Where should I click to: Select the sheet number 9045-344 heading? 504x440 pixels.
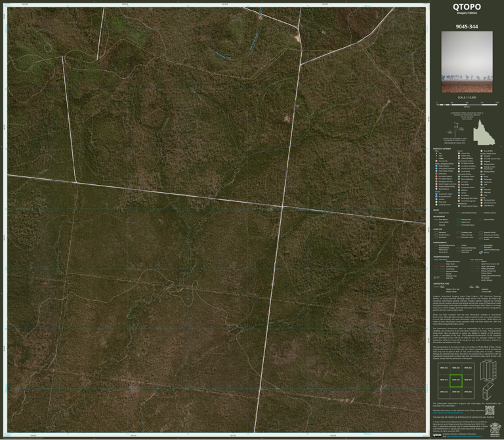pos(467,27)
